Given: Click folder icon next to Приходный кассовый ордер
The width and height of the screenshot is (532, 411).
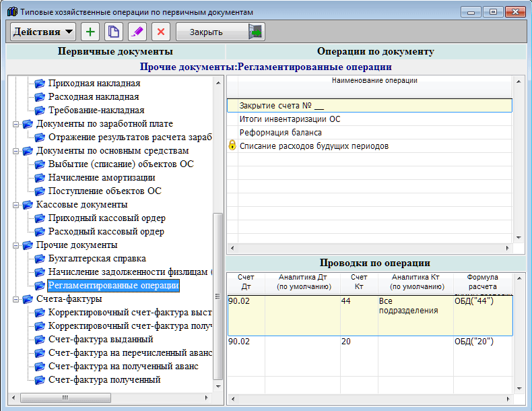Looking at the screenshot, I should tap(40, 218).
